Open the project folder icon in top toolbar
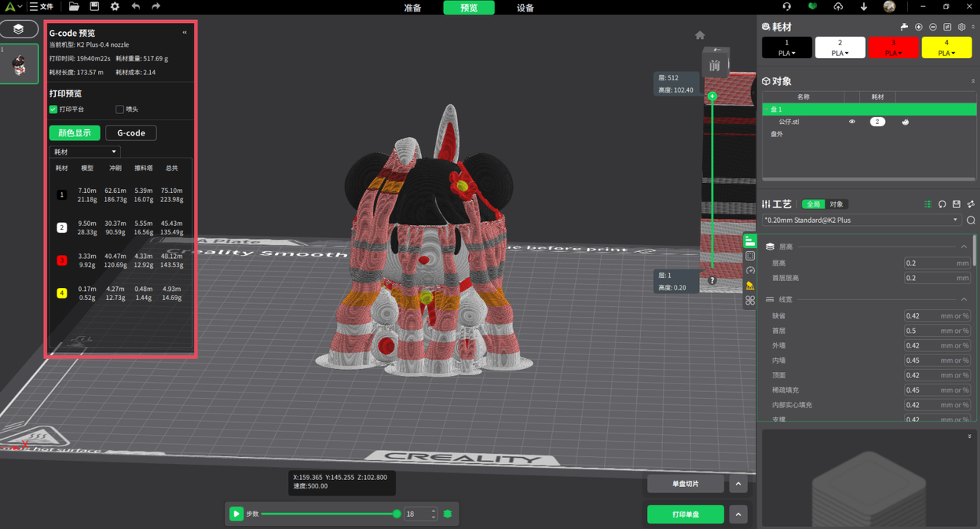 click(x=74, y=6)
